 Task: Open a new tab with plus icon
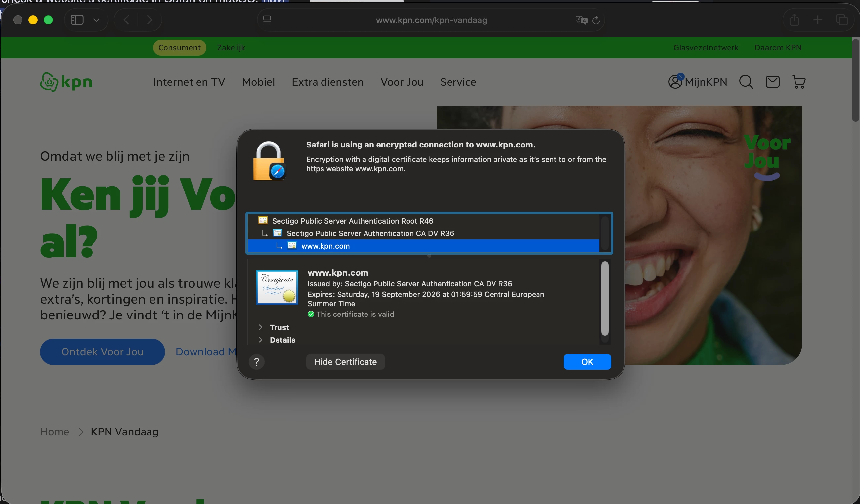click(x=818, y=20)
